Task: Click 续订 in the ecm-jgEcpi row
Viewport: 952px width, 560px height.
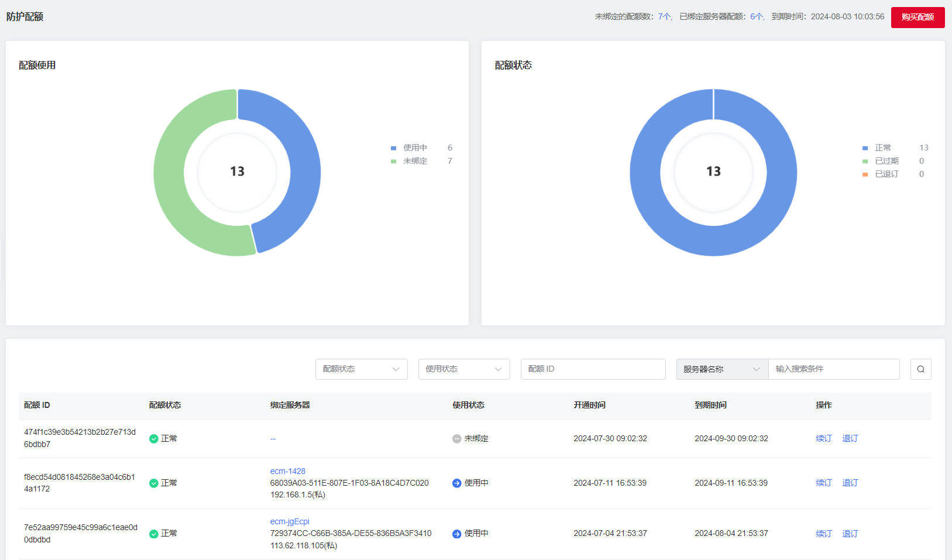Action: [x=824, y=534]
